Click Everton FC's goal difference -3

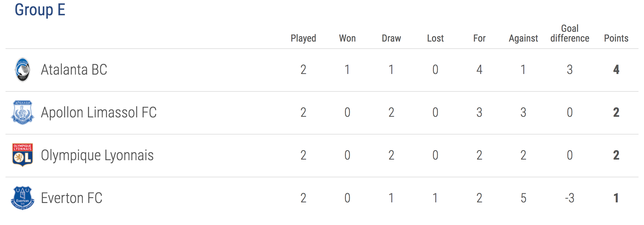[570, 198]
